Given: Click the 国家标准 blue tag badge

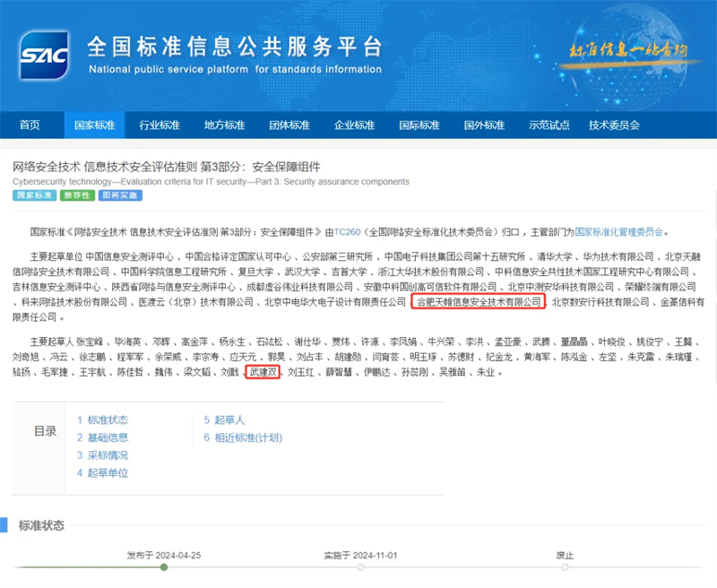Looking at the screenshot, I should click(34, 195).
